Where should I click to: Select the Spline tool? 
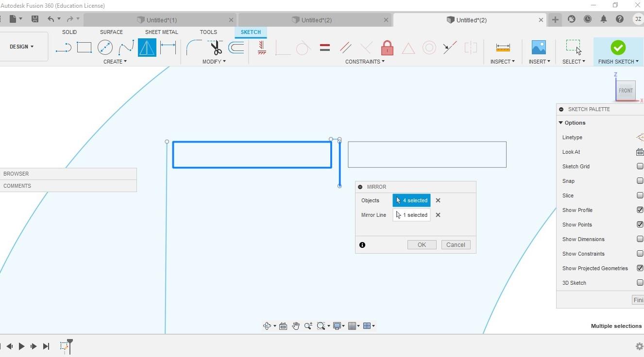click(126, 48)
